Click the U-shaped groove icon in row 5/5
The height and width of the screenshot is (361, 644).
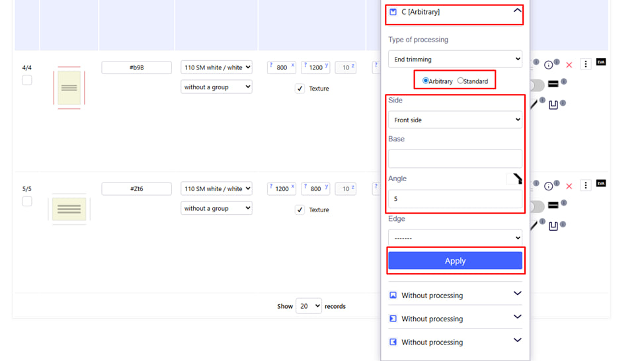pos(553,226)
